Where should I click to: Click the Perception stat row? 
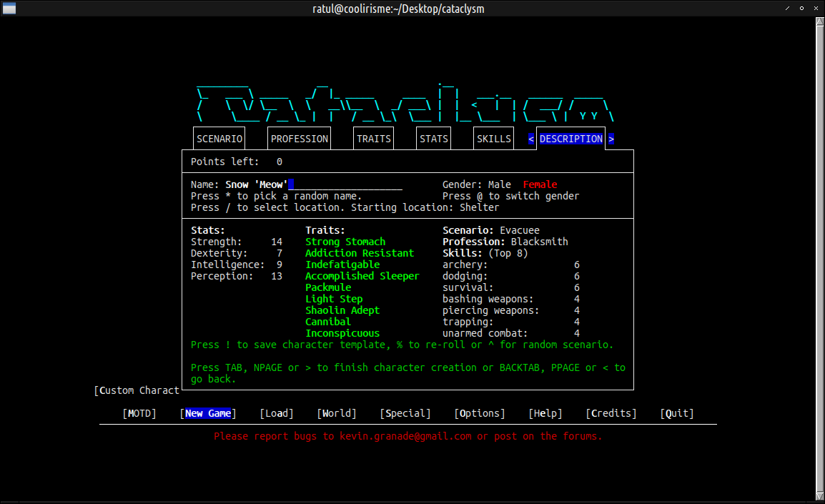pyautogui.click(x=237, y=276)
